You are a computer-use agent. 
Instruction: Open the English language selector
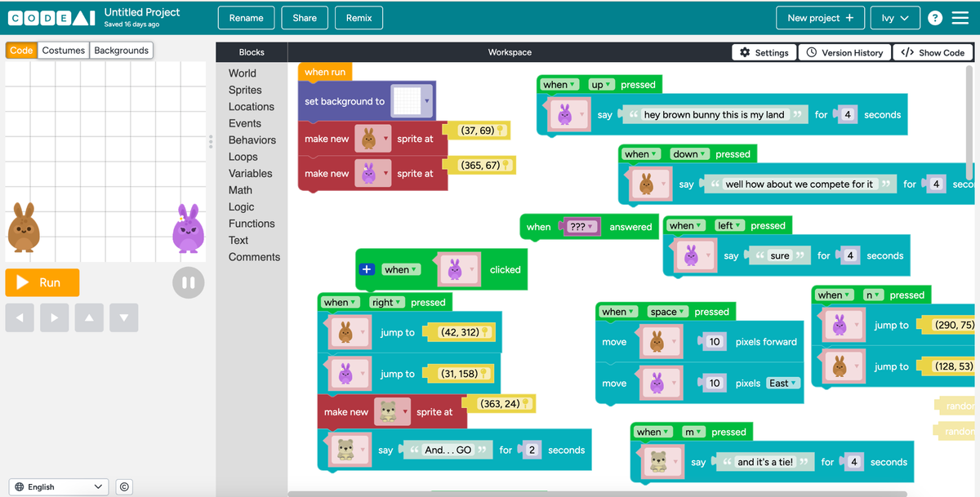pos(59,487)
